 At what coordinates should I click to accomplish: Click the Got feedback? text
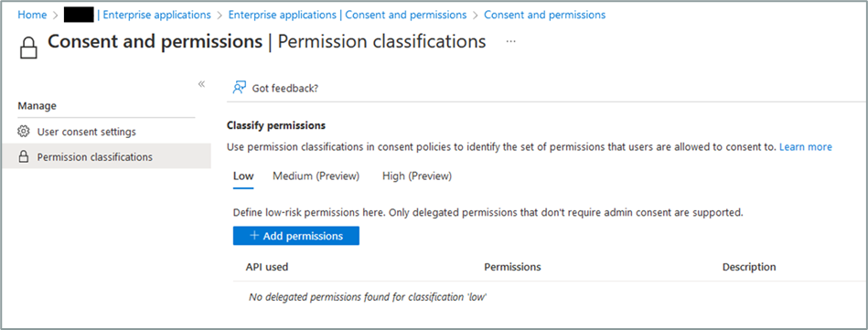coord(285,88)
